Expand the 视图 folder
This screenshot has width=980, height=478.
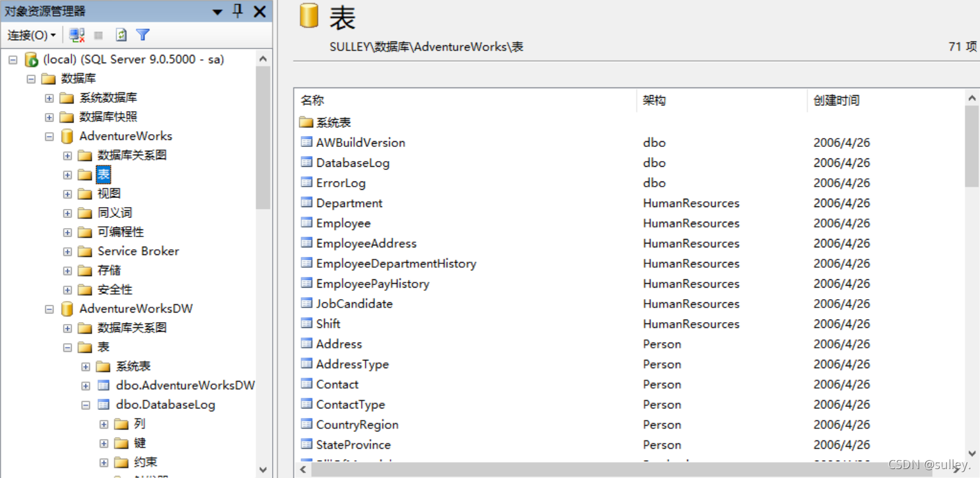68,194
